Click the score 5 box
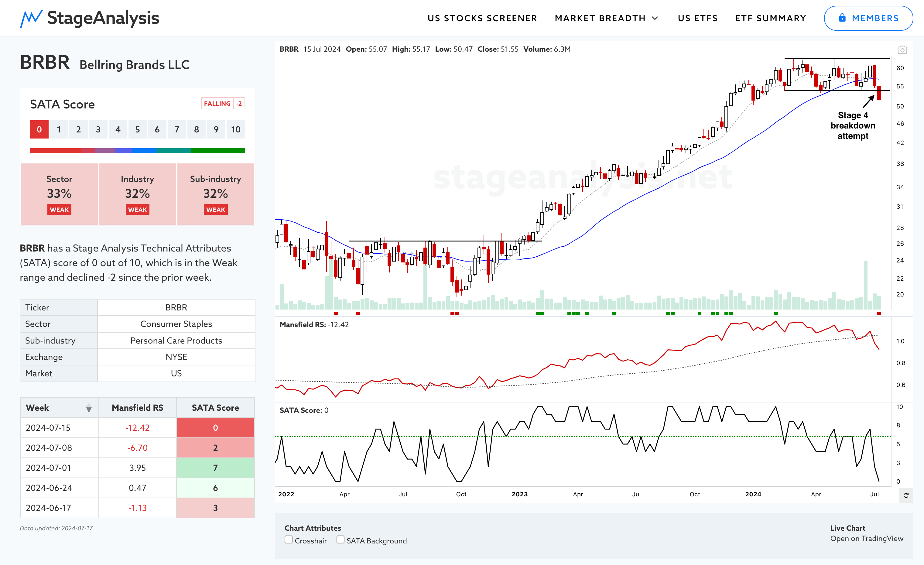Viewport: 924px width, 565px height. 138,129
